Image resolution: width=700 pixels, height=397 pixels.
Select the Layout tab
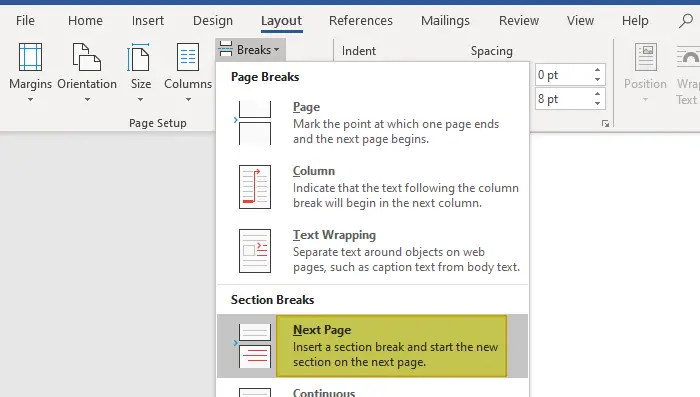point(281,21)
